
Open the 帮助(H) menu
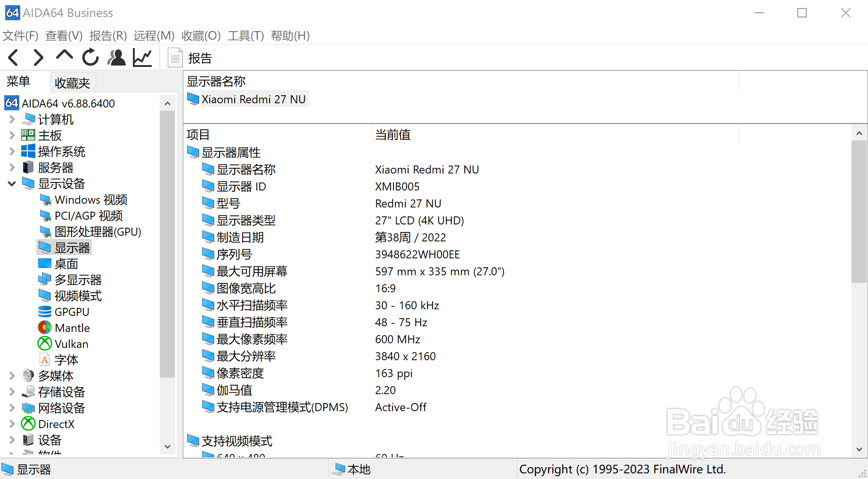point(290,36)
